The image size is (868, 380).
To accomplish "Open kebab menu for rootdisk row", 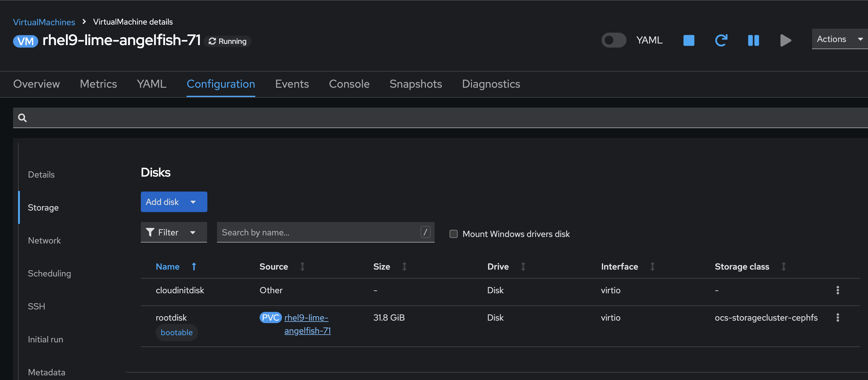I will 837,317.
